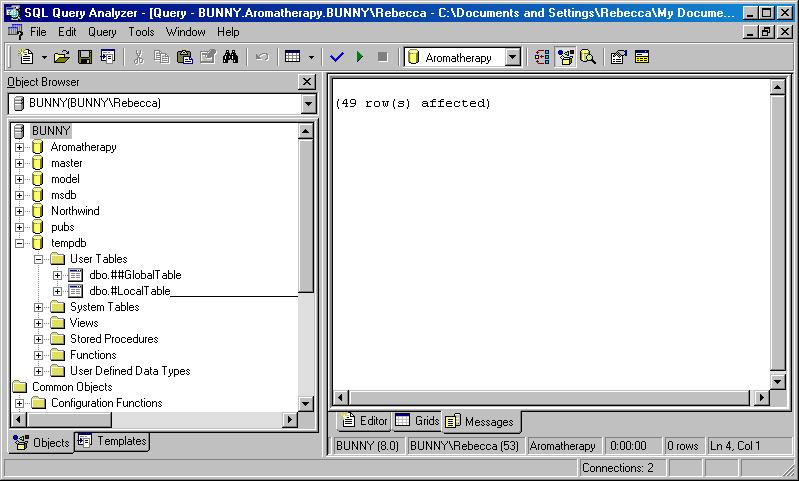Click the Clear Window icon
This screenshot has height=481, width=799.
click(208, 57)
